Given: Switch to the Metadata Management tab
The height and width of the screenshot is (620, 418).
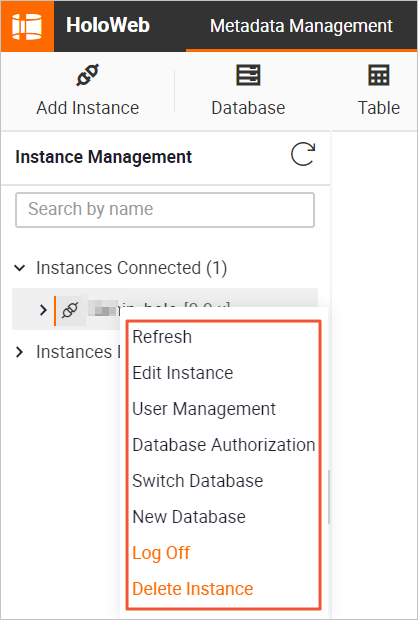Looking at the screenshot, I should [x=301, y=26].
